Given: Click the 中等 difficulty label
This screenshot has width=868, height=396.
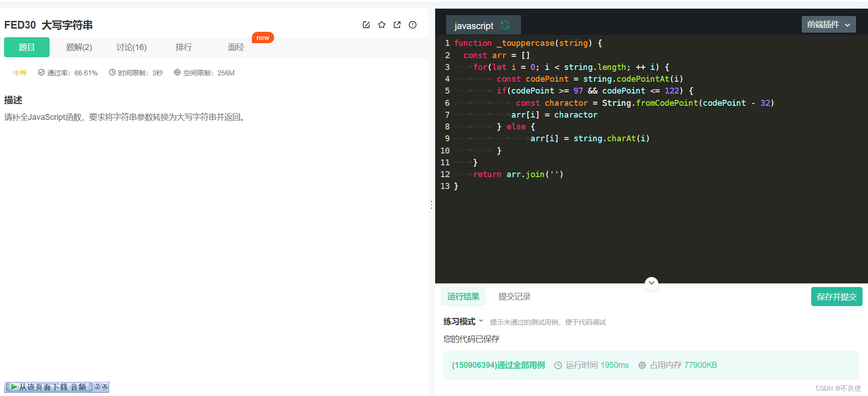Looking at the screenshot, I should (x=20, y=73).
